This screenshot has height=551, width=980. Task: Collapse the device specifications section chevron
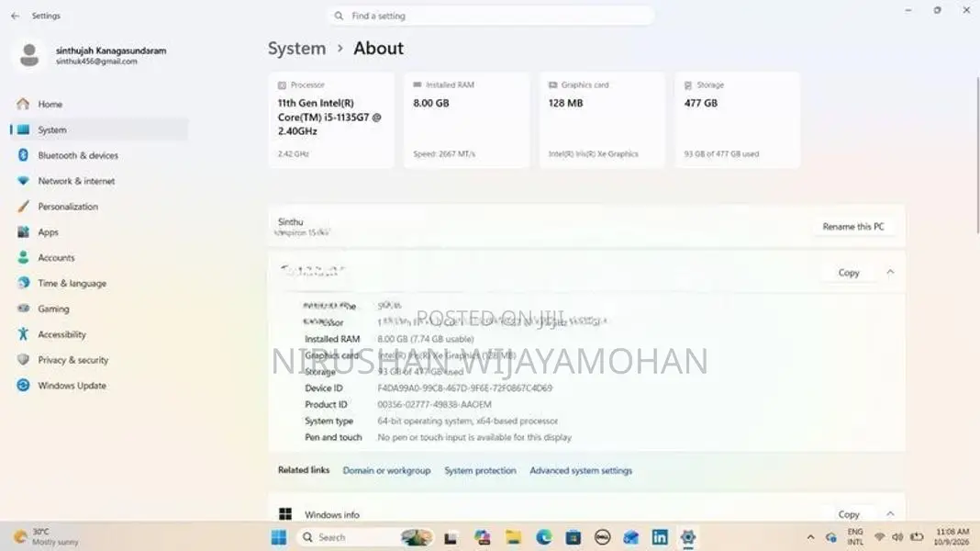[891, 272]
